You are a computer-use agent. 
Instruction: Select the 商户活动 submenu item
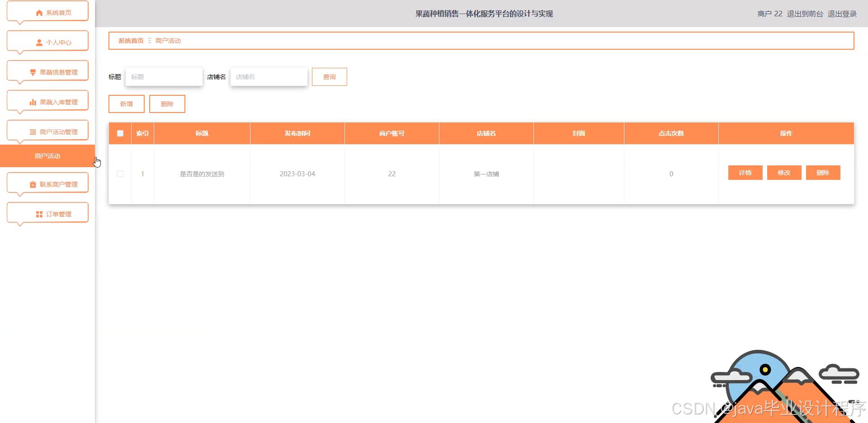47,156
